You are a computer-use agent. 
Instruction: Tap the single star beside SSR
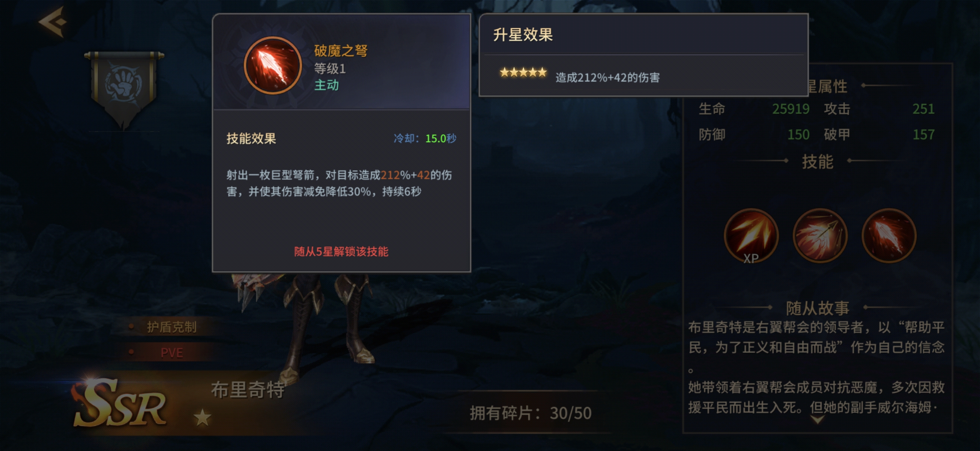click(x=202, y=418)
